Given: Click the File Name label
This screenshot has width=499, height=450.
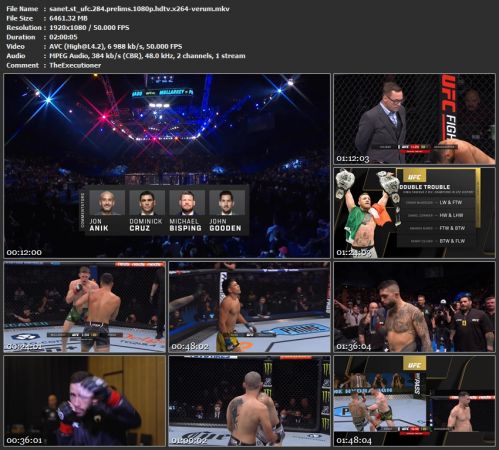Looking at the screenshot, I should tap(22, 9).
